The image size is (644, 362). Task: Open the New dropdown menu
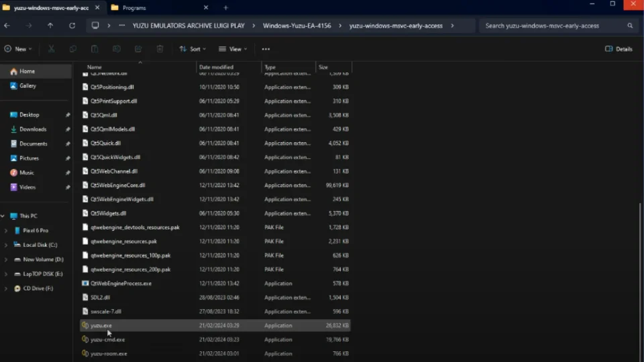click(18, 49)
